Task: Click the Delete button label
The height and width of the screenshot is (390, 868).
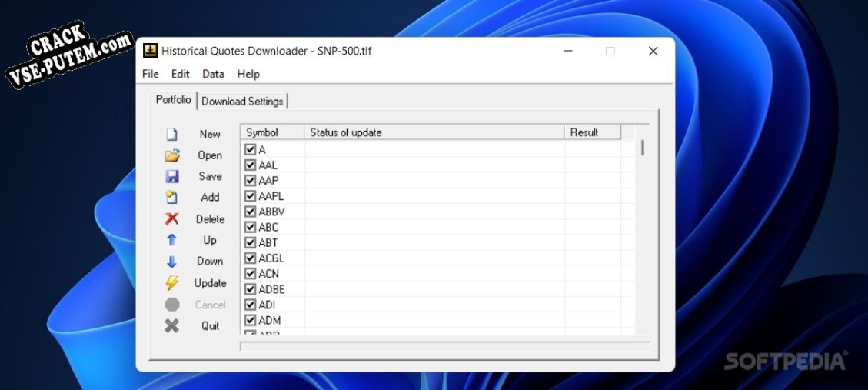Action: [x=211, y=218]
